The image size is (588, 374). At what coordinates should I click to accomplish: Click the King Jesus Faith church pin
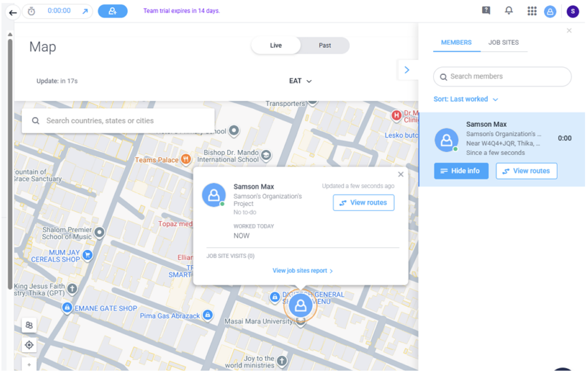click(x=72, y=288)
